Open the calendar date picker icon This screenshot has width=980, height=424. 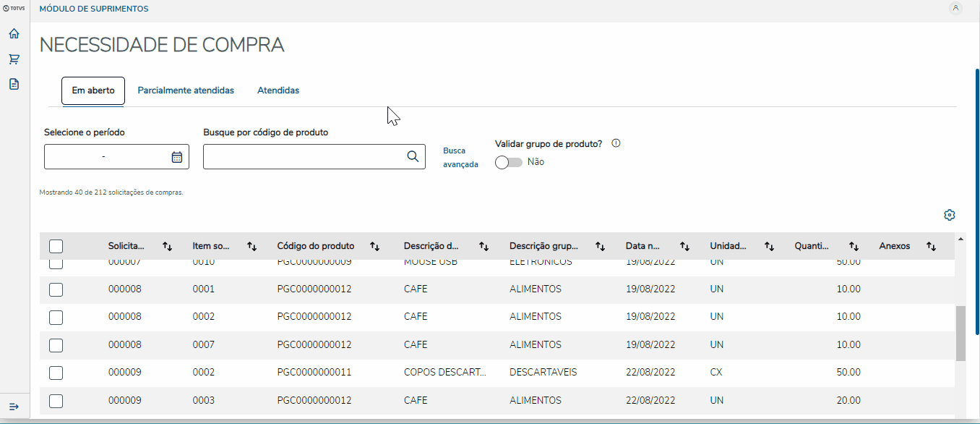coord(177,157)
